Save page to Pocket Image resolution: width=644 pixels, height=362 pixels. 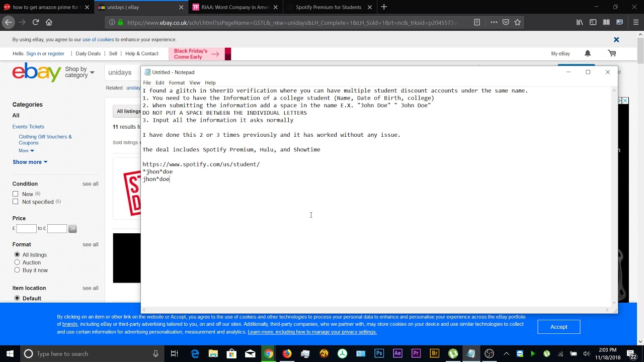(506, 22)
